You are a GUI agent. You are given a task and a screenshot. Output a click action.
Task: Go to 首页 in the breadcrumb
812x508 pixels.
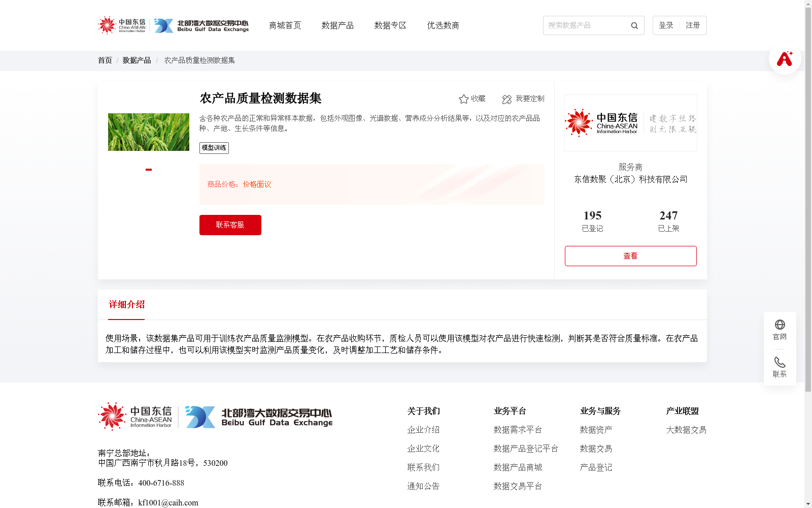tap(105, 60)
